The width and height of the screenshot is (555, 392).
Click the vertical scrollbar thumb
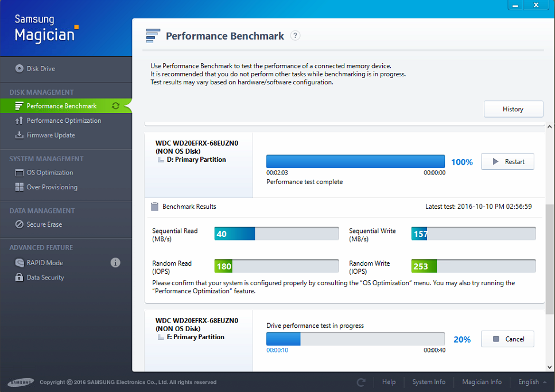click(x=549, y=259)
